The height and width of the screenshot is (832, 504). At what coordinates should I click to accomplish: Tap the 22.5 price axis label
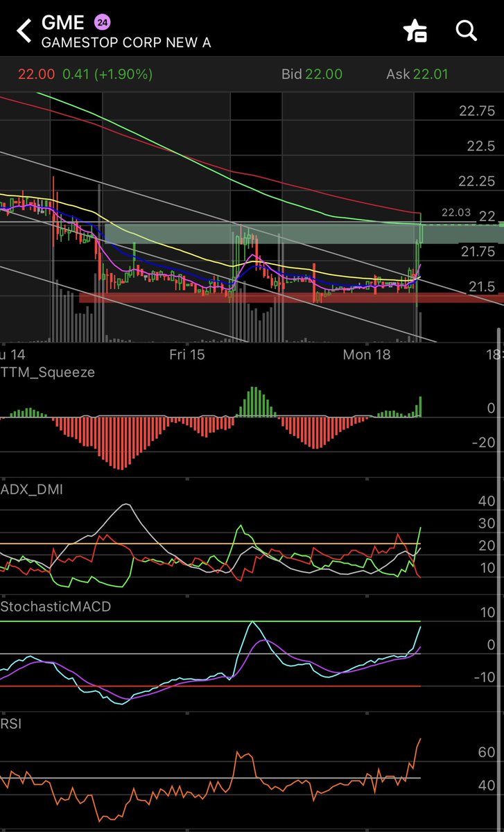[480, 146]
